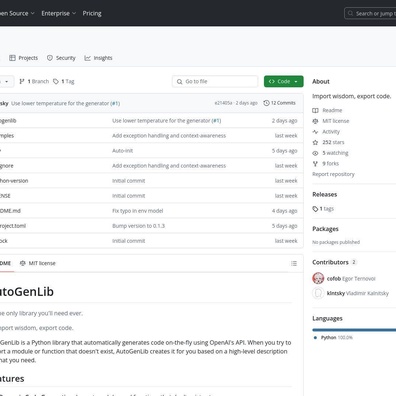The height and width of the screenshot is (396, 396).
Task: Click the book icon beside Readme
Action: 315,110
